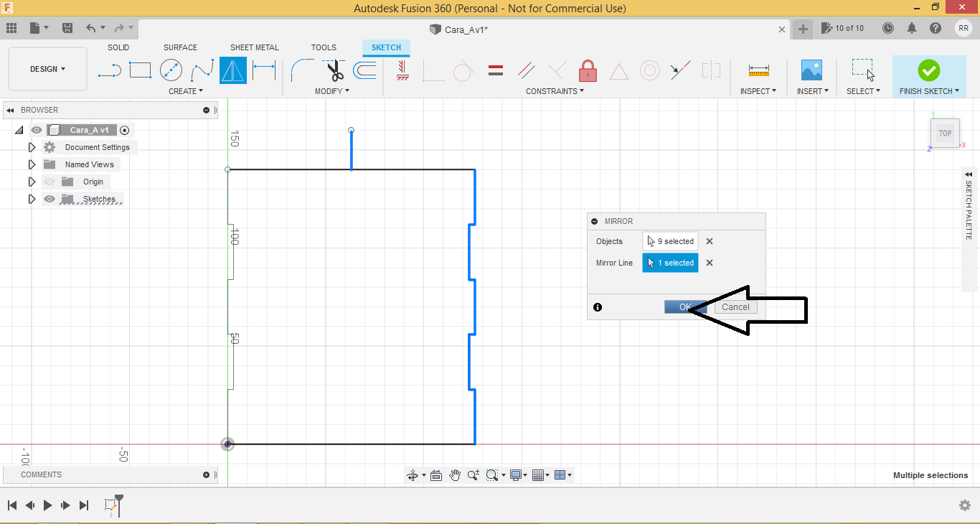Image resolution: width=980 pixels, height=524 pixels.
Task: Activate the Cara_A v1 component radio button
Action: coord(125,130)
